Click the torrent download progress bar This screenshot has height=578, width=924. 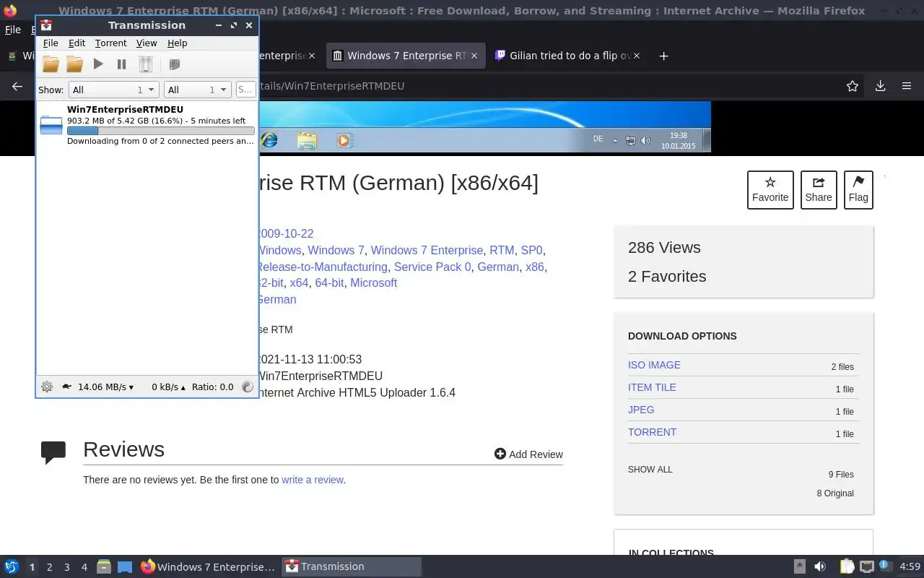(x=160, y=131)
